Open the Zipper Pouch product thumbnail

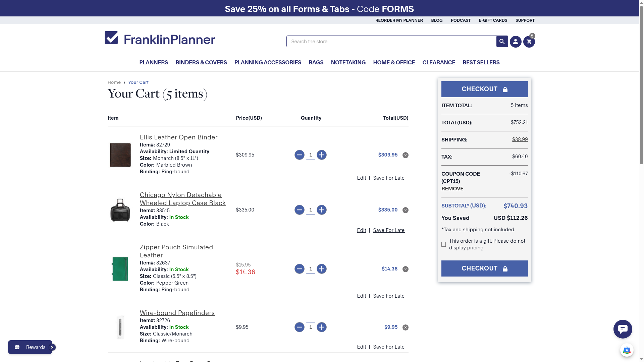(120, 269)
